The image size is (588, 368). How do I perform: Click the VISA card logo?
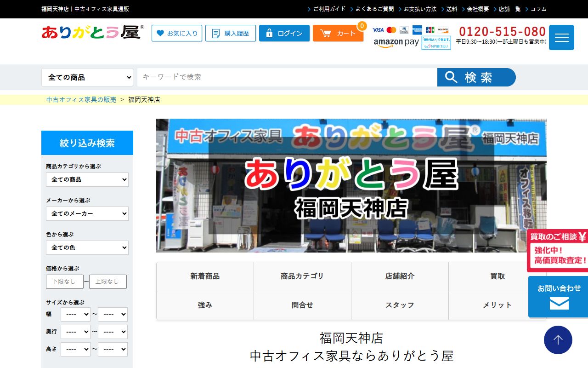point(378,30)
